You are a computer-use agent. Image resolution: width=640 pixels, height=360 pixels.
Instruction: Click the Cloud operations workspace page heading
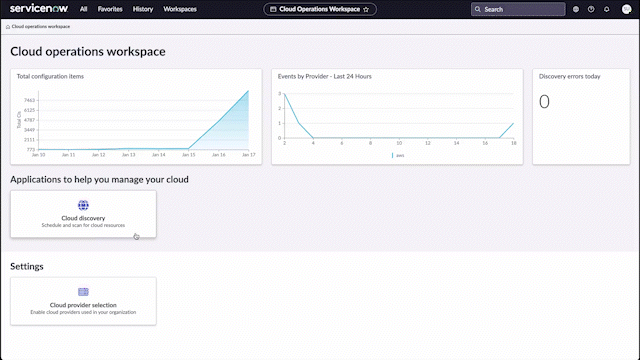tap(88, 52)
